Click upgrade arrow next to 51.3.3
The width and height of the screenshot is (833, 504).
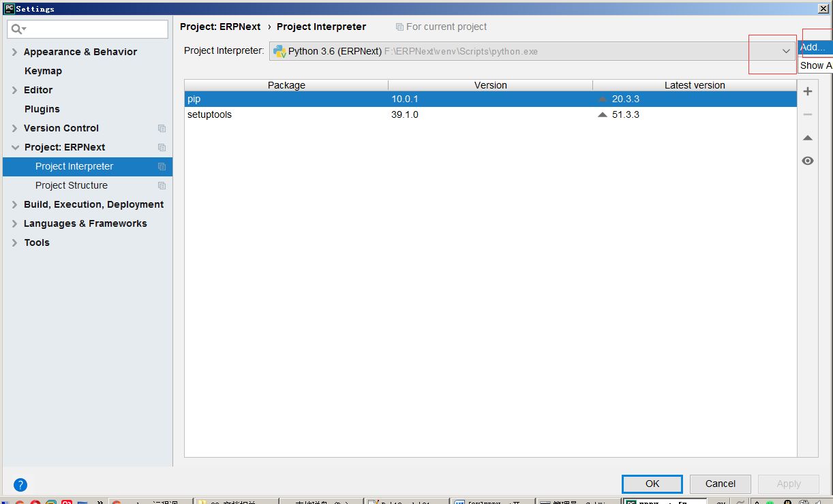pos(603,114)
